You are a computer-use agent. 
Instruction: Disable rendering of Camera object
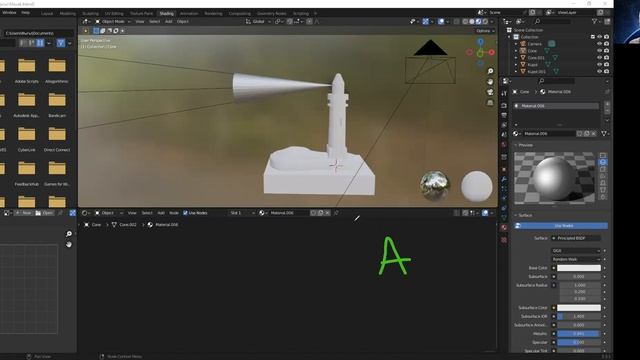tap(607, 44)
